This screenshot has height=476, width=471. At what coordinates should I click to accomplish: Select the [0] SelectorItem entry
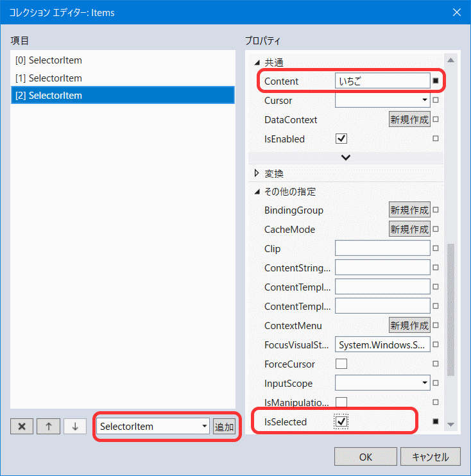pos(123,60)
